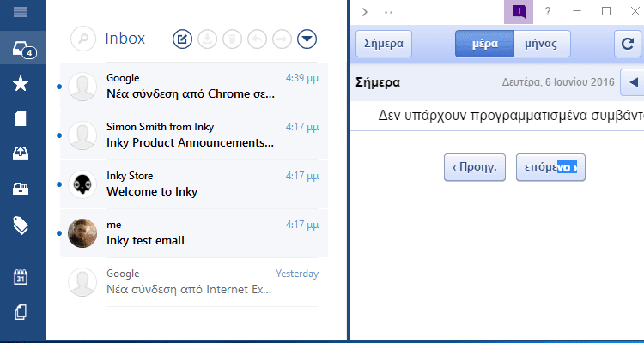Image resolution: width=644 pixels, height=343 pixels.
Task: Switch to the μήνας view tab
Action: point(542,44)
